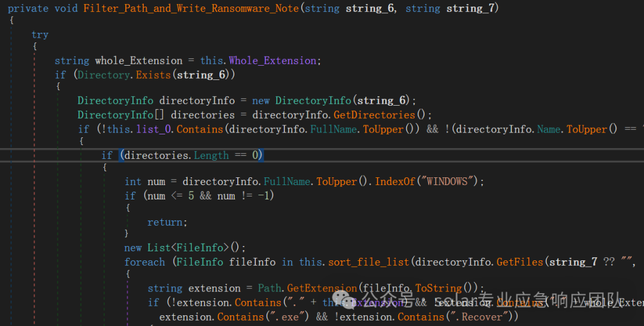Click string_7 in the GetFiles argument
The width and height of the screenshot is (644, 326).
(x=573, y=262)
